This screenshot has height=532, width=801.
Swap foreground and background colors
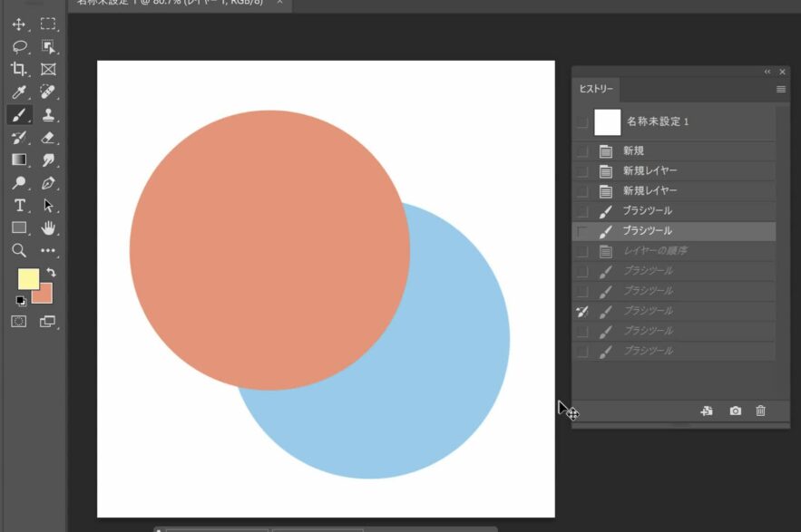[x=51, y=272]
